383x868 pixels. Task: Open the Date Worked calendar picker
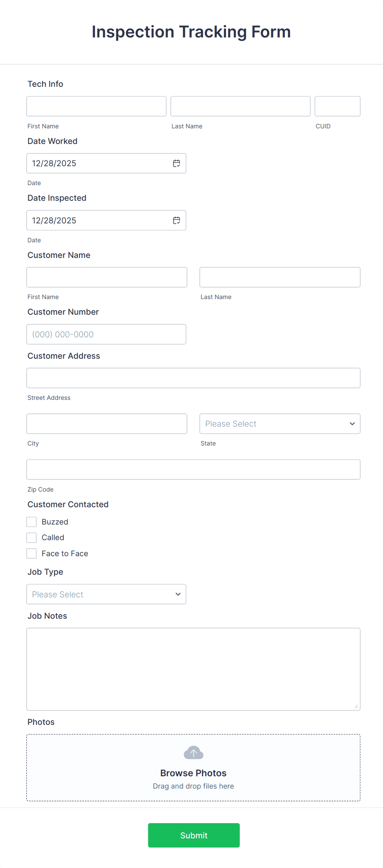tap(176, 163)
